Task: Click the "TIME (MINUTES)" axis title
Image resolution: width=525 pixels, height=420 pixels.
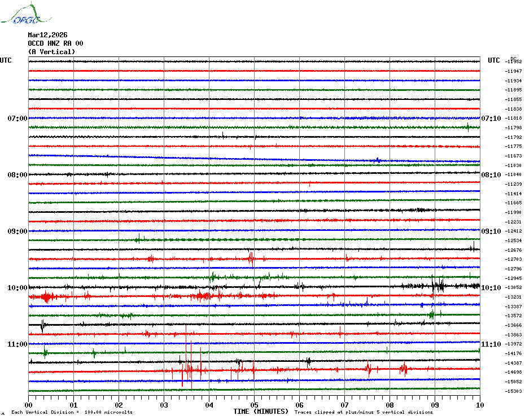Action: tap(261, 412)
